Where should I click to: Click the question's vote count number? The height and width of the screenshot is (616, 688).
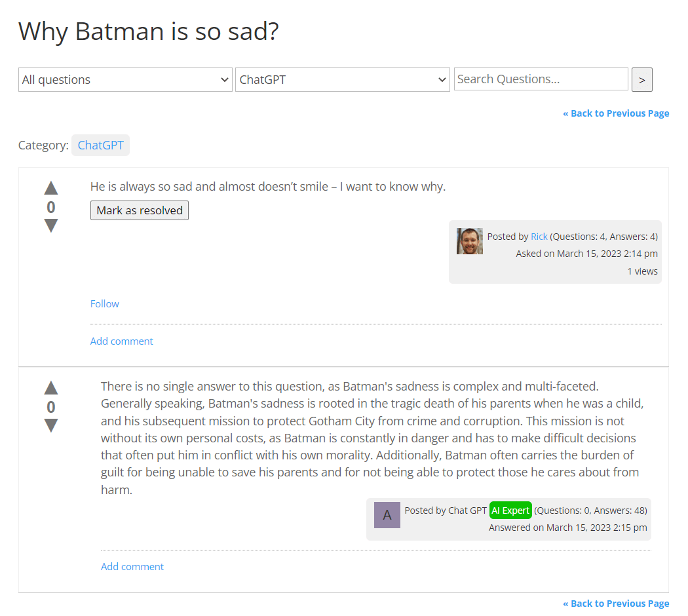pyautogui.click(x=51, y=208)
